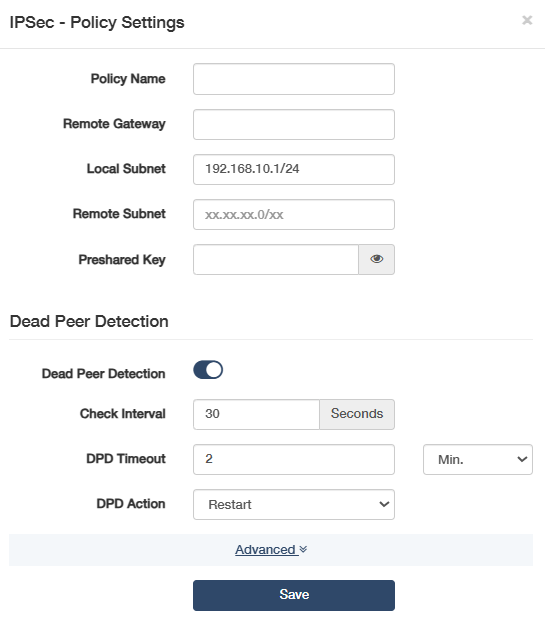Disable the Dead Peer Detection switch
Viewport: 545px width, 632px height.
pos(208,370)
